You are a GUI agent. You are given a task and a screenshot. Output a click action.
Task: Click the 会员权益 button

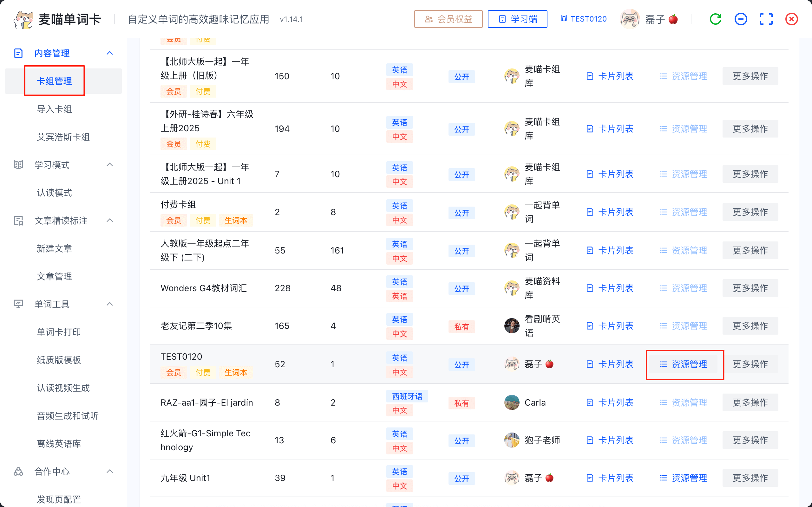pos(448,19)
